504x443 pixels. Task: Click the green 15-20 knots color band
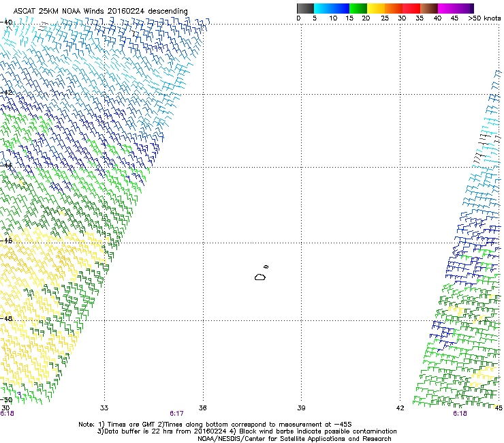point(358,8)
